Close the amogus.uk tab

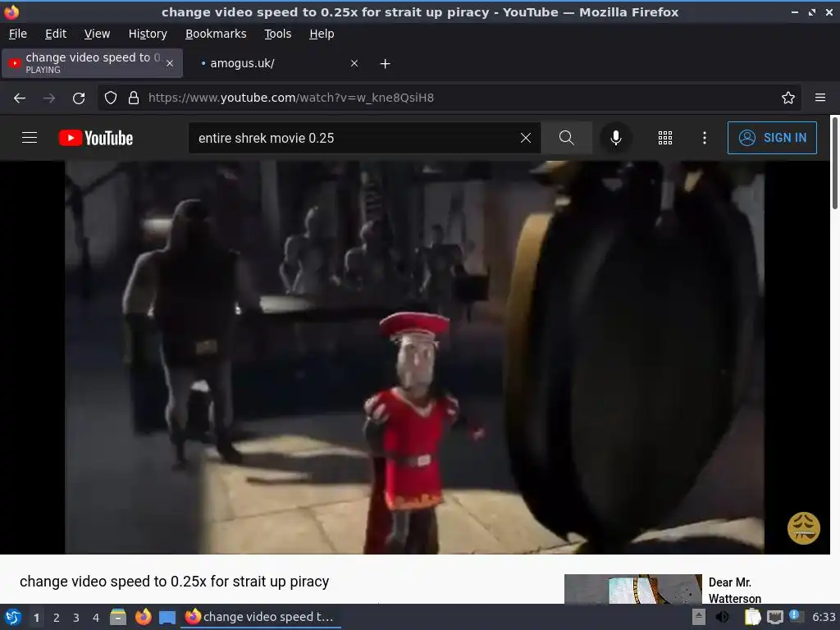tap(354, 63)
